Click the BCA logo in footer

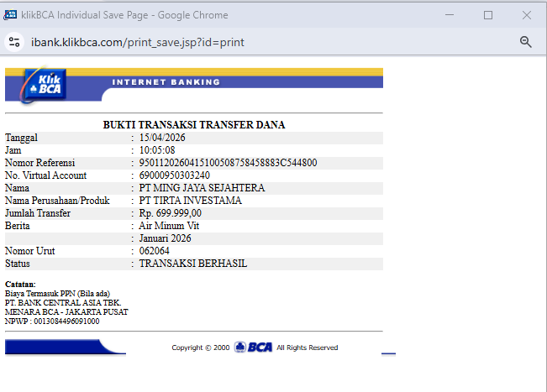tap(253, 347)
